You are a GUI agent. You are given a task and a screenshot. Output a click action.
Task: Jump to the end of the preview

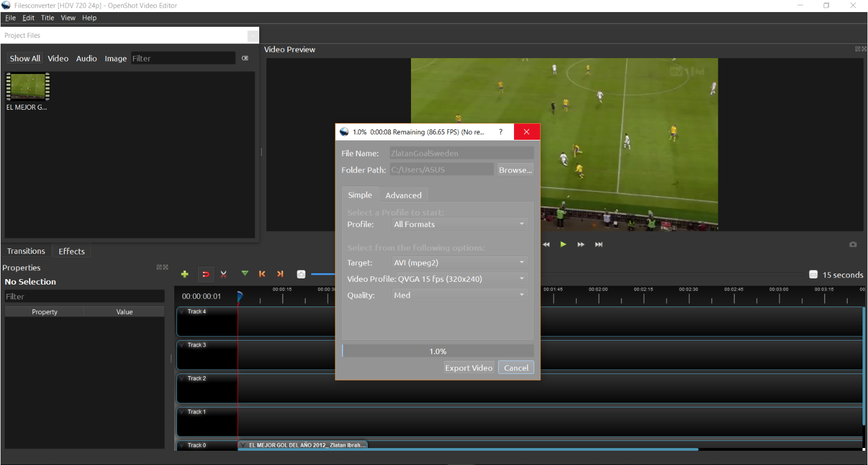point(599,245)
